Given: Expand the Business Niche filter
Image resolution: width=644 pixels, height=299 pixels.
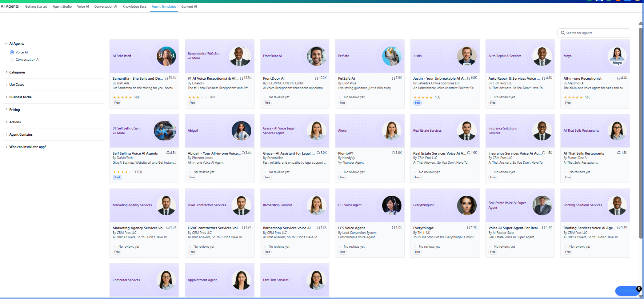Looking at the screenshot, I should [x=20, y=97].
